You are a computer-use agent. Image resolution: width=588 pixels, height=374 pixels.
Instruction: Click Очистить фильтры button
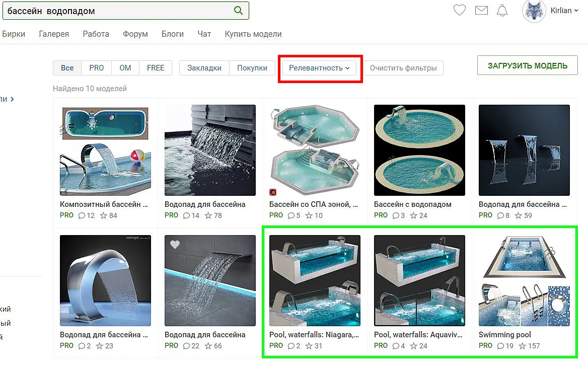[x=403, y=68]
